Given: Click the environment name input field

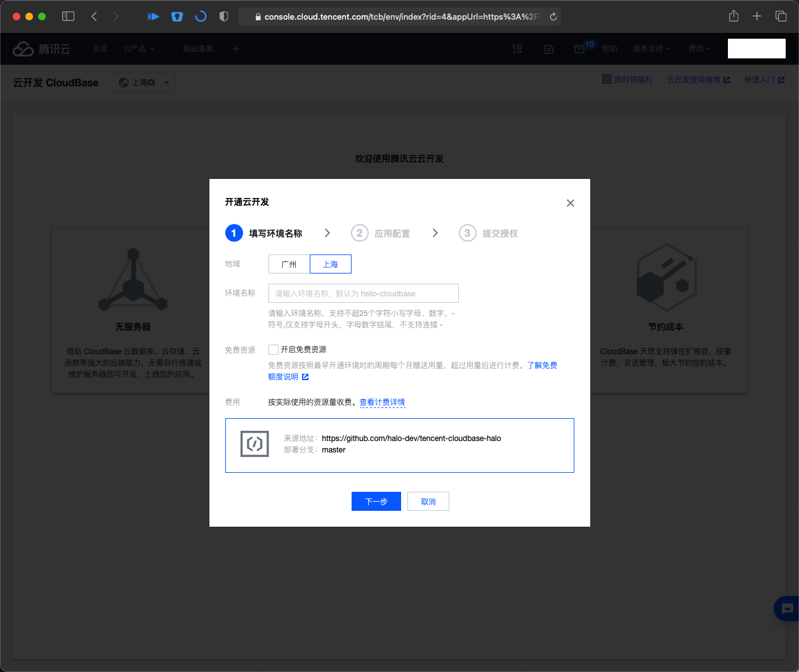Looking at the screenshot, I should pyautogui.click(x=364, y=293).
